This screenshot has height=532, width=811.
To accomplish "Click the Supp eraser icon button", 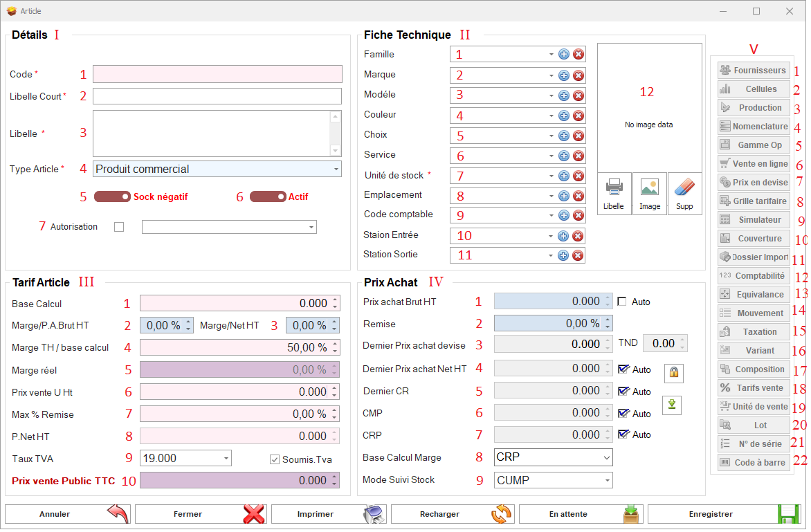I will tap(684, 194).
